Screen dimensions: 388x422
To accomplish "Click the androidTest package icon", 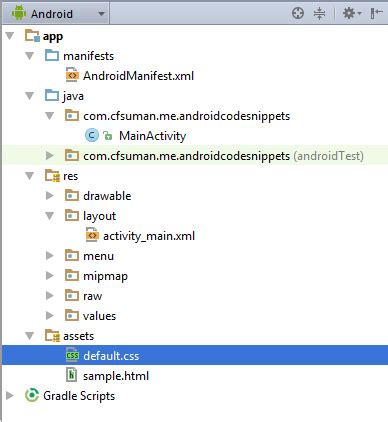I will [x=72, y=155].
